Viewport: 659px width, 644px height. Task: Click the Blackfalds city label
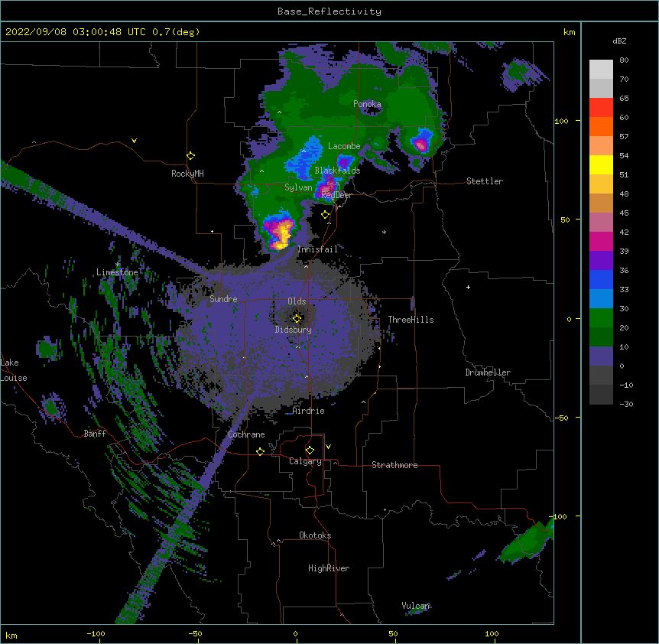click(337, 171)
